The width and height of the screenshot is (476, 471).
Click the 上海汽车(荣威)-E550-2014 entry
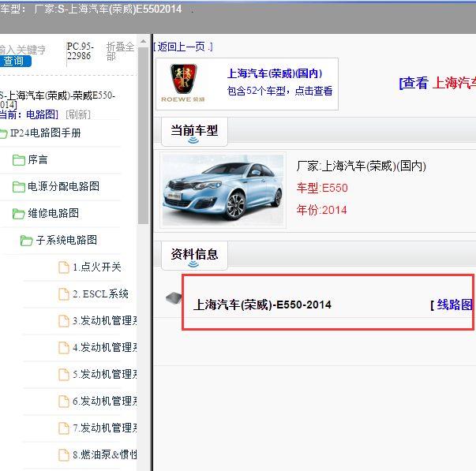[x=262, y=305]
